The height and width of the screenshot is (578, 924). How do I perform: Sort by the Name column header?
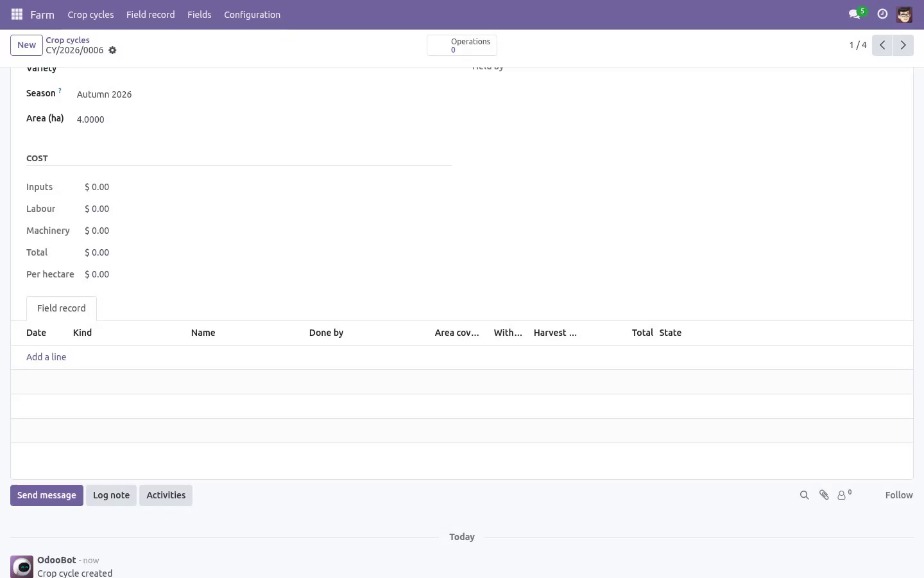pyautogui.click(x=203, y=333)
